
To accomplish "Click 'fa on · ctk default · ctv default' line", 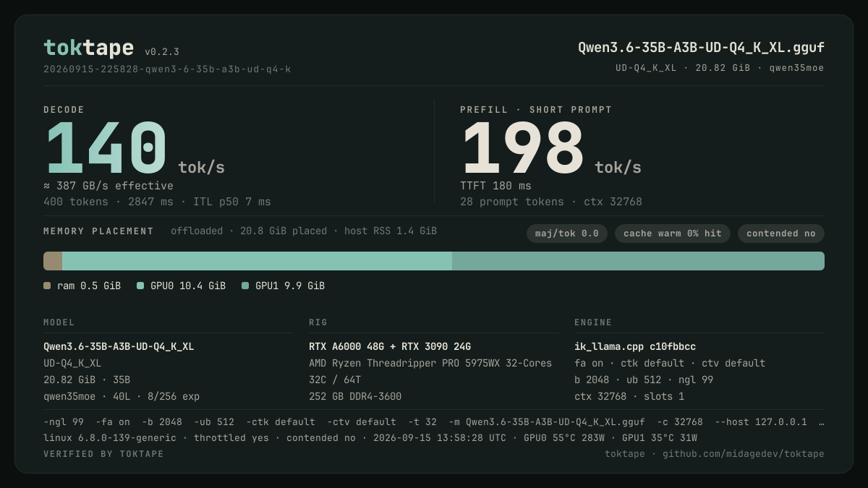I will [x=670, y=363].
